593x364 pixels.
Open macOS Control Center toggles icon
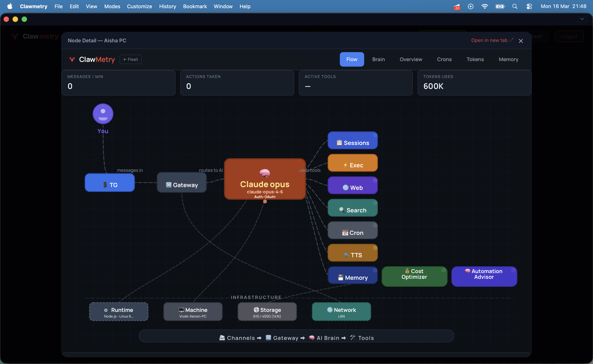pos(529,6)
